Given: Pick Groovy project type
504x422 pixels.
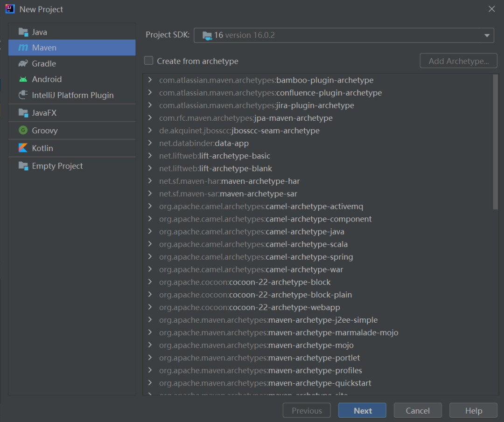Looking at the screenshot, I should (x=72, y=131).
